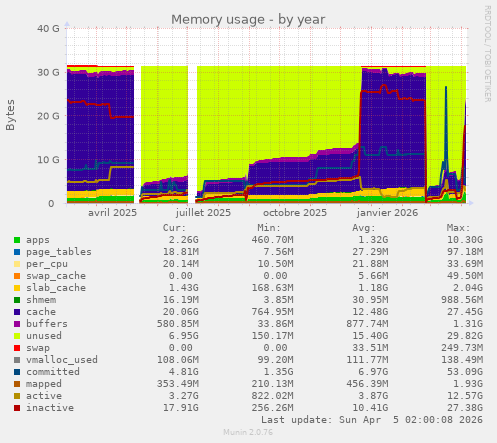
Task: Click the '20 G' y-axis tick label
Action: click(x=48, y=116)
